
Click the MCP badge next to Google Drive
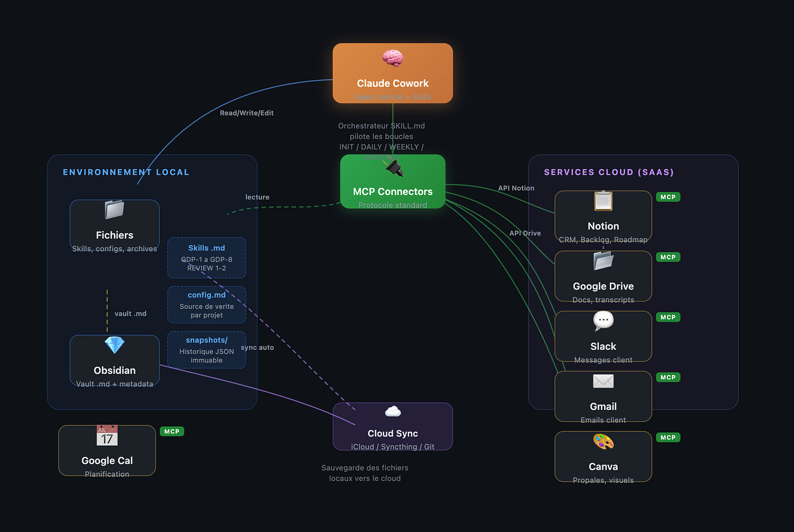click(x=668, y=257)
